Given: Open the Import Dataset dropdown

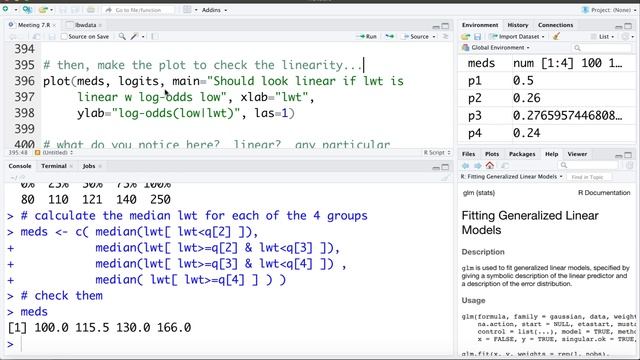Looking at the screenshot, I should pos(517,36).
